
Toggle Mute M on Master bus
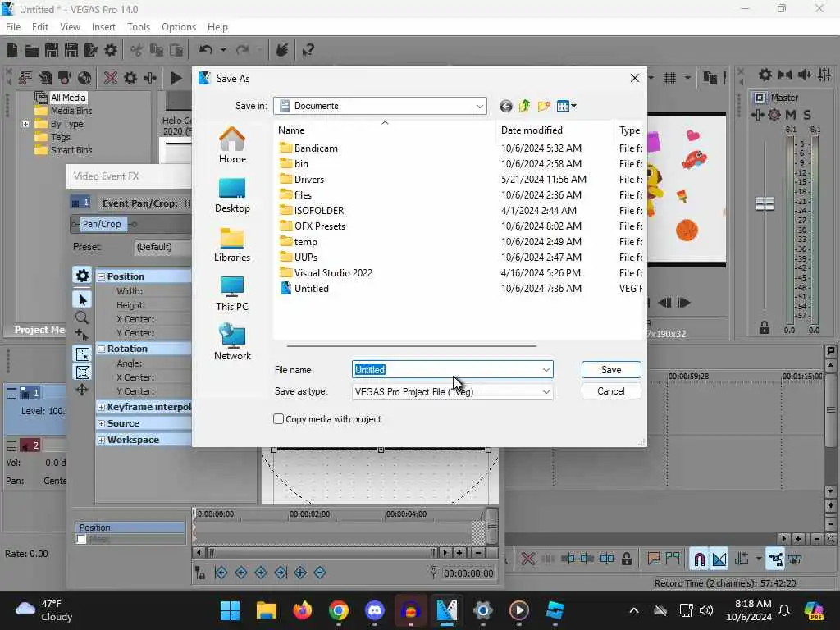(791, 115)
